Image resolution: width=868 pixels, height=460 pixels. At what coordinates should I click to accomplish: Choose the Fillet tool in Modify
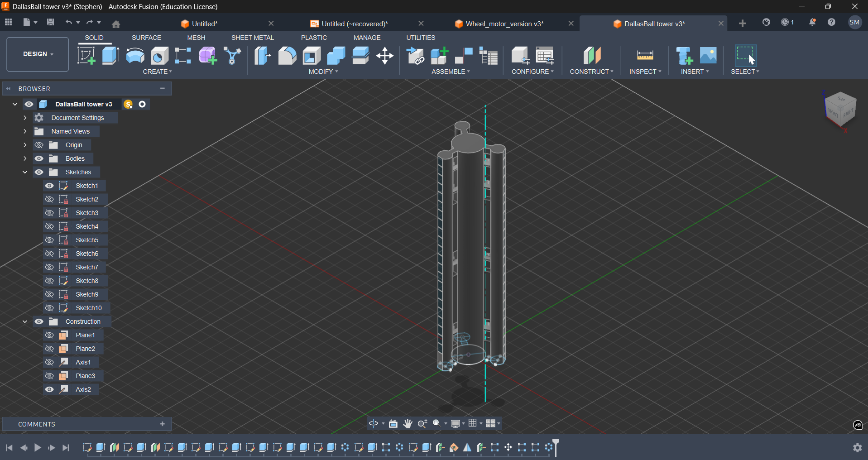pos(287,56)
